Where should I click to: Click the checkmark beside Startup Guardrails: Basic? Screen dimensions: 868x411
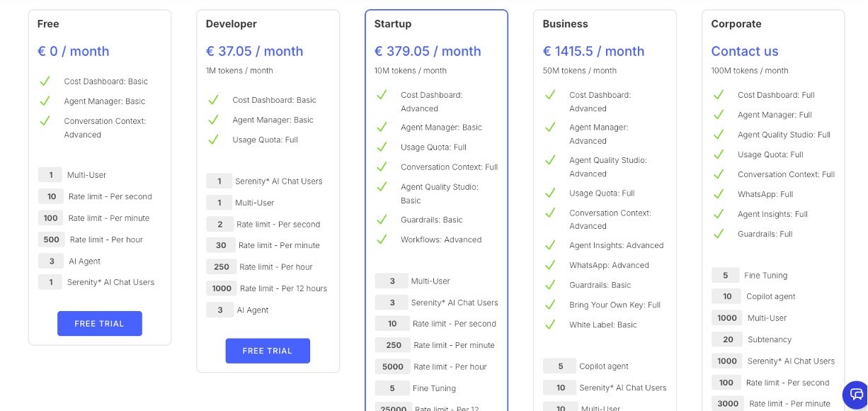pyautogui.click(x=382, y=220)
